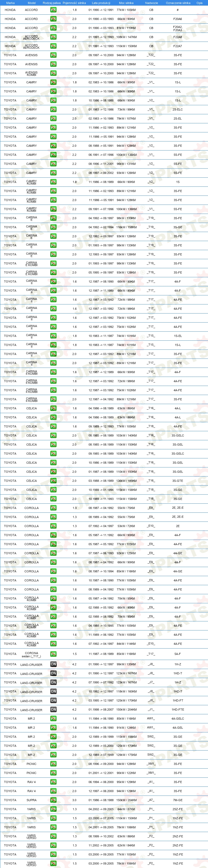Click petrol icon in Corona sedan row
The height and width of the screenshot is (868, 208).
(53, 654)
